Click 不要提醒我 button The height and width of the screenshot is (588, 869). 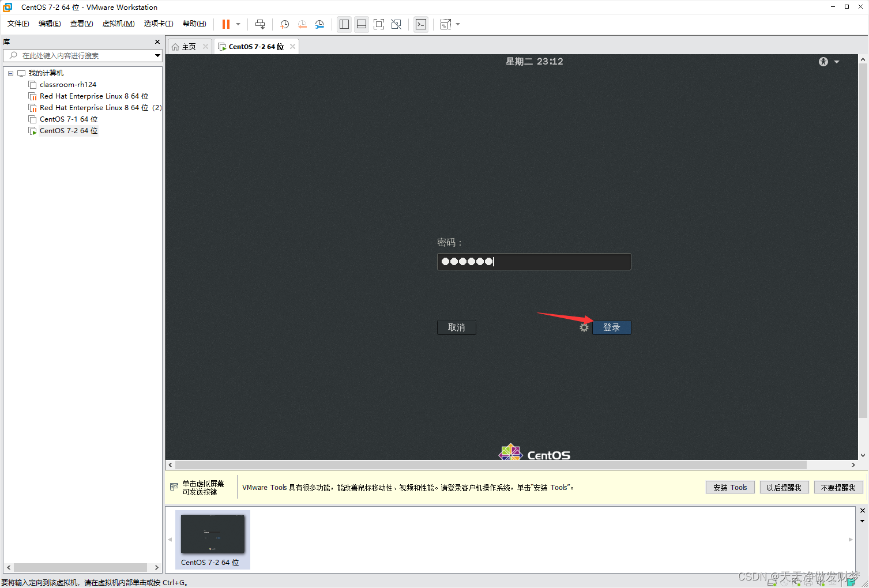pos(838,487)
